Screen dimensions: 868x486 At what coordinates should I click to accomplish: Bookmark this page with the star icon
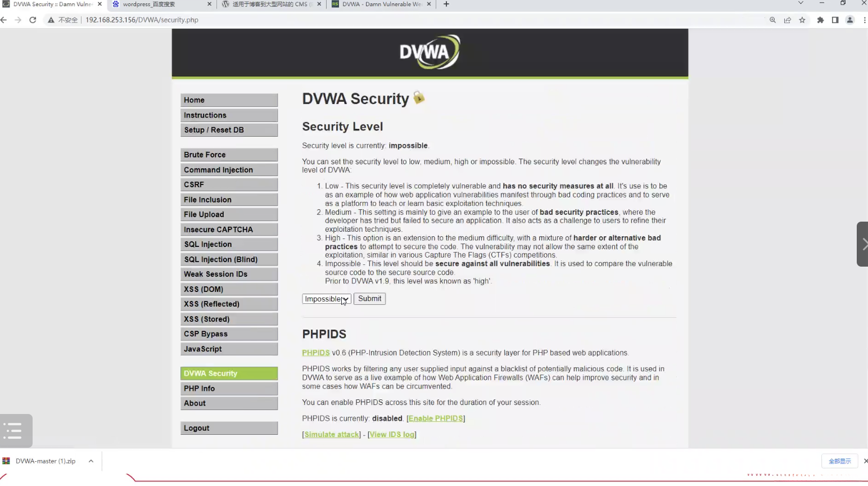pyautogui.click(x=802, y=20)
